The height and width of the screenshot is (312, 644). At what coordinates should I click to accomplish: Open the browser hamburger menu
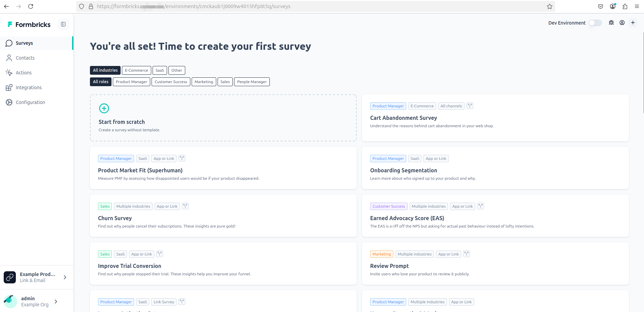(x=637, y=6)
